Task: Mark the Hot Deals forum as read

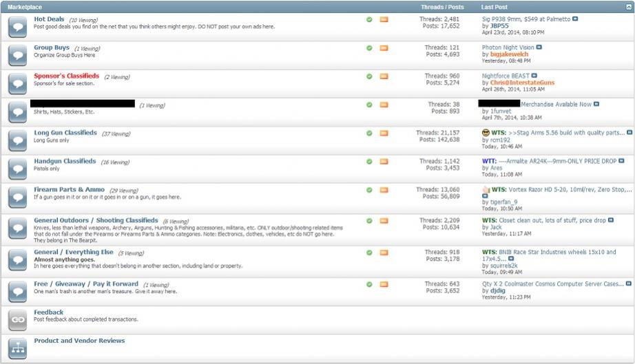Action: pos(369,19)
